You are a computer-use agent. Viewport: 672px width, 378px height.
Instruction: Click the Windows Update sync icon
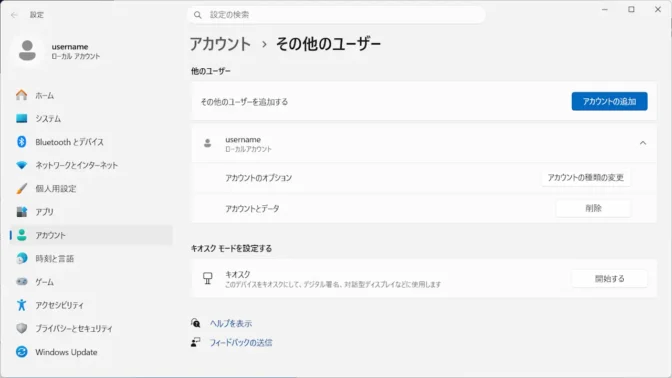pos(21,351)
